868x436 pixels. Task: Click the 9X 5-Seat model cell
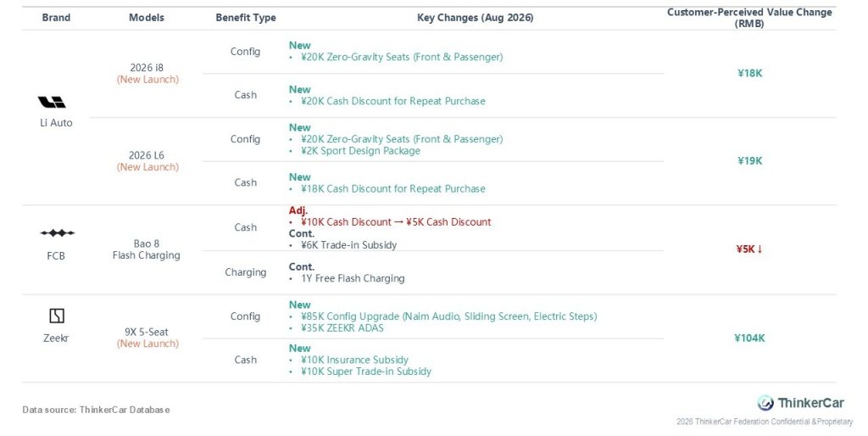point(147,338)
